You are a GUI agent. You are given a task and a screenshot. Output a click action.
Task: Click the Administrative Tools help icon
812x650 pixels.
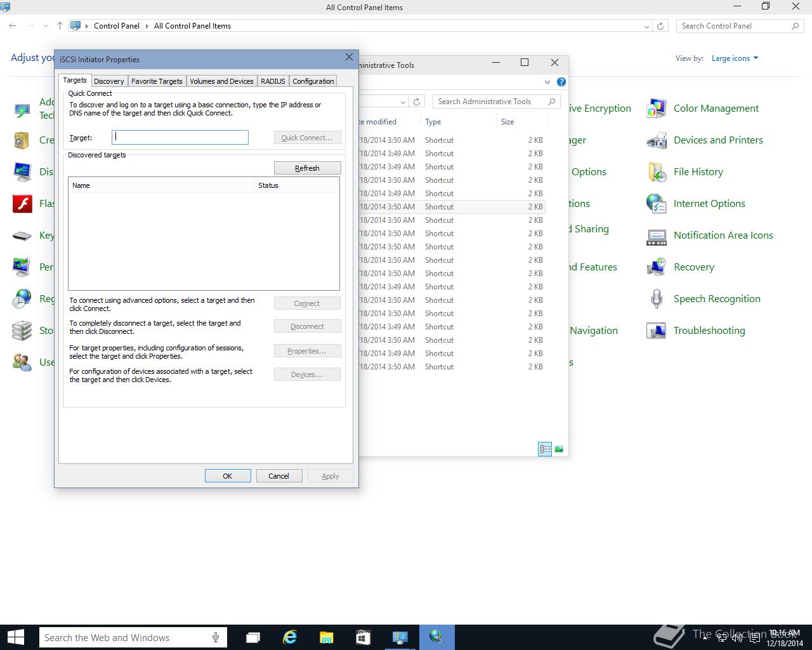[x=561, y=82]
